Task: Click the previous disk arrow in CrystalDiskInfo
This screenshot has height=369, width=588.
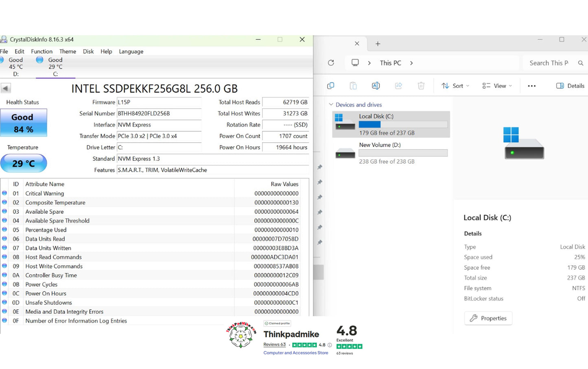Action: (6, 88)
